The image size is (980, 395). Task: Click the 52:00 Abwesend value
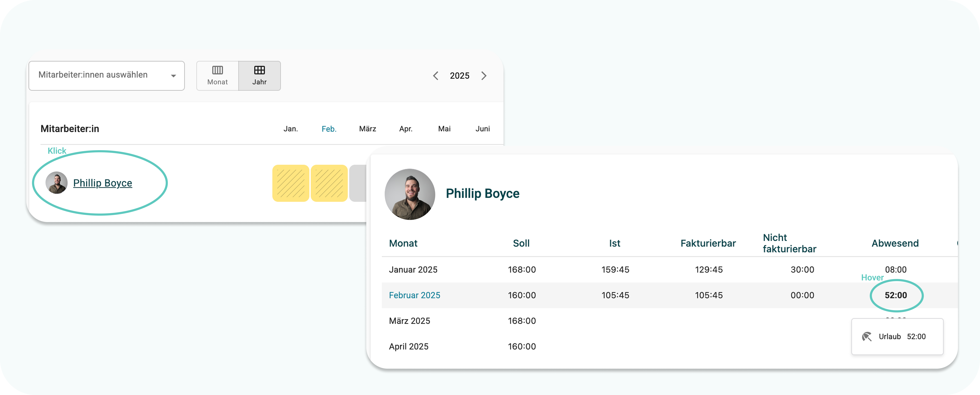[x=896, y=295]
